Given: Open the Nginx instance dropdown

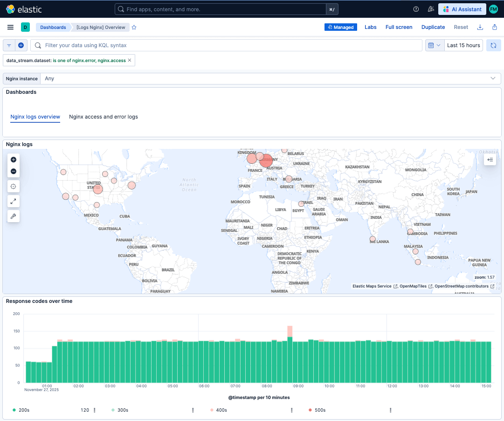Looking at the screenshot, I should coord(270,78).
